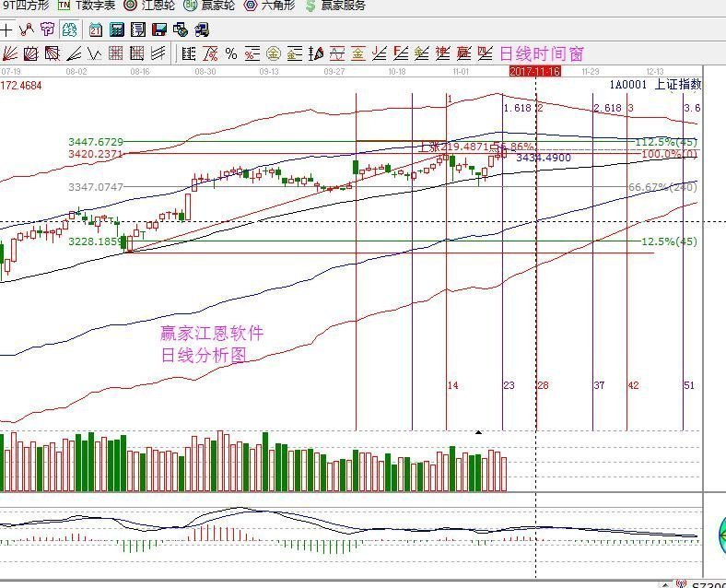Click the 3228.1859 price level label

pyautogui.click(x=97, y=241)
